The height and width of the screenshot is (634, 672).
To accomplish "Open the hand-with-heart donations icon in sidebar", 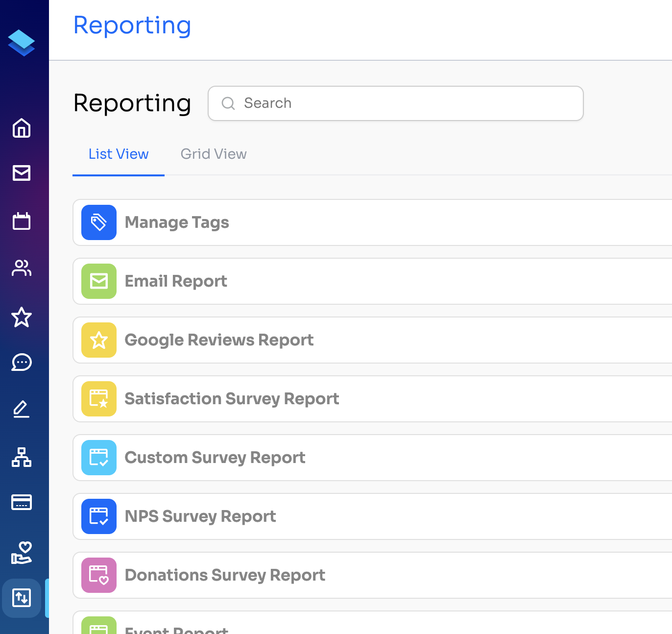I will point(22,552).
